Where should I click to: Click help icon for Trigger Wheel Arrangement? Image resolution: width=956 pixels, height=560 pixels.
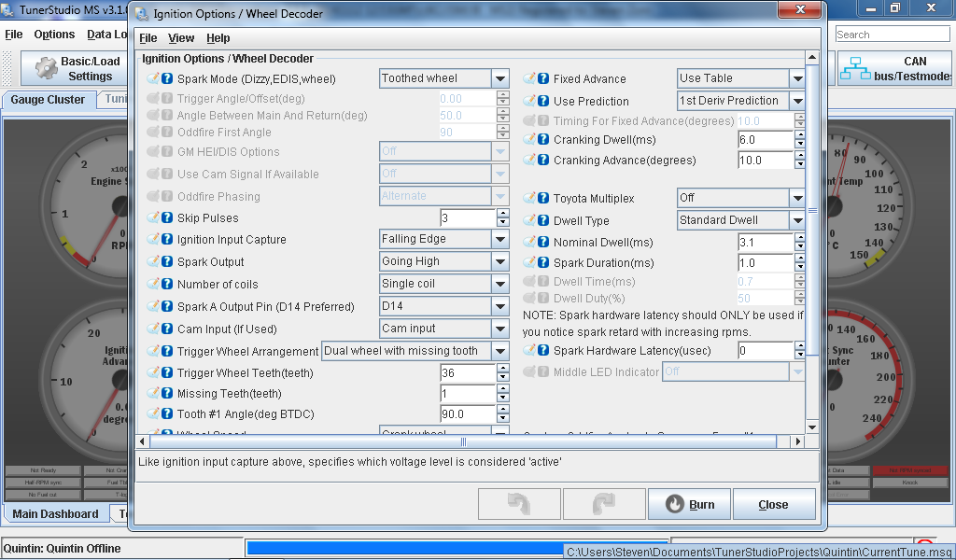(x=167, y=351)
